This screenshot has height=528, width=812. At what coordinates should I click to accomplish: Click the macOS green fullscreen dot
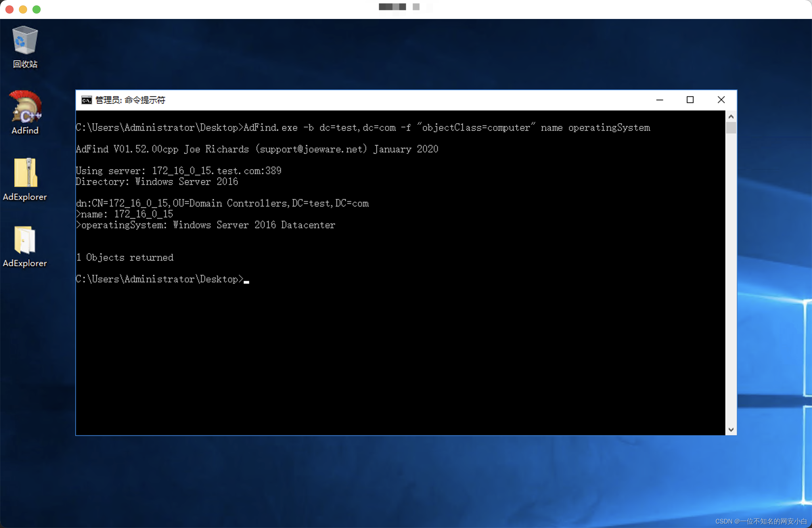(37, 9)
